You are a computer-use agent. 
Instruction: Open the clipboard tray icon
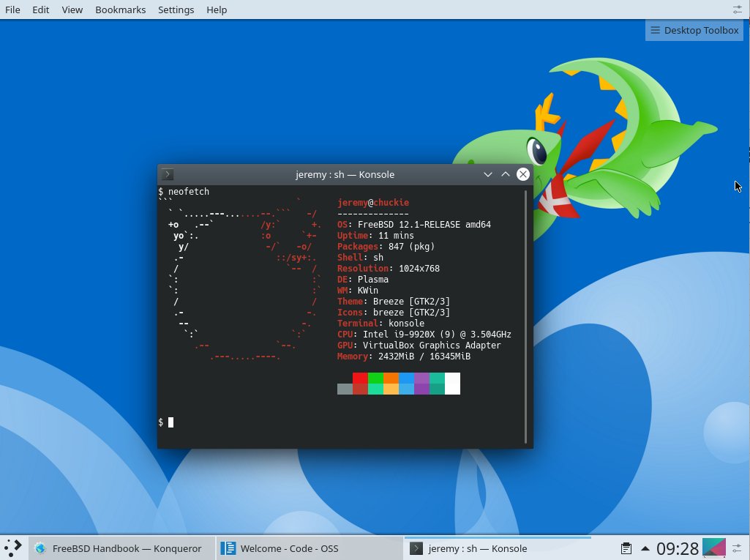pos(626,548)
